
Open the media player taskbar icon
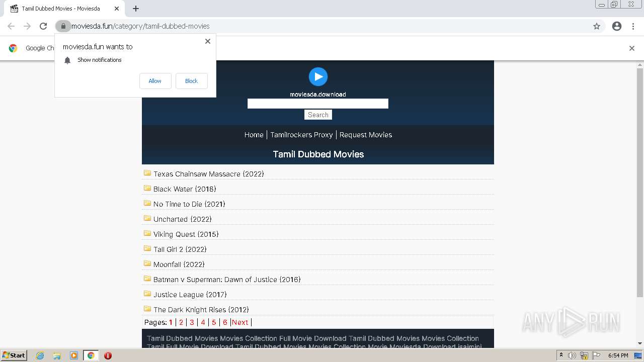coord(73,355)
